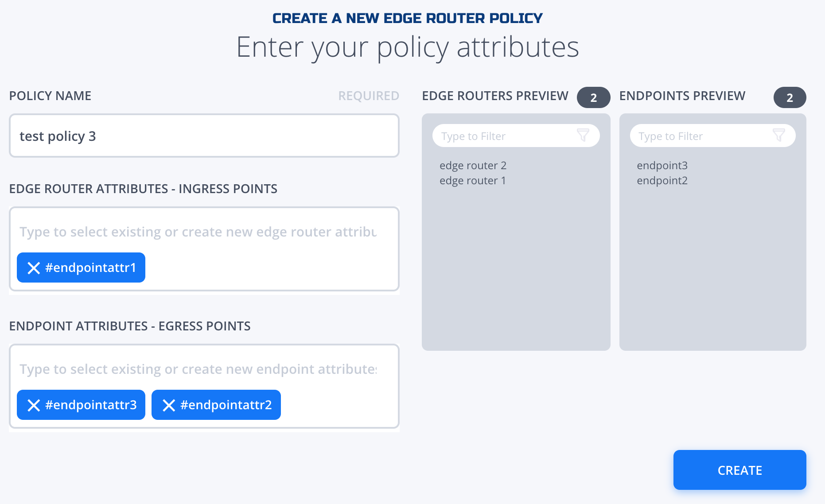Click the endpoints count badge

click(790, 97)
